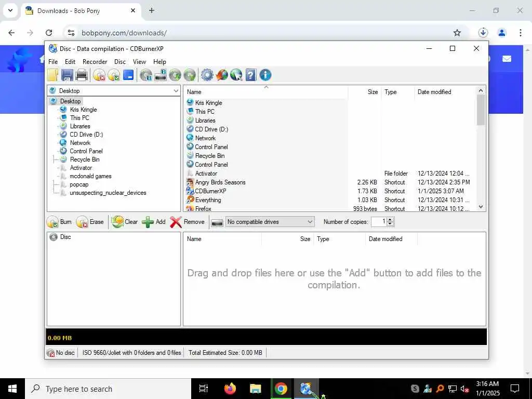
Task: Click file list scrollbar down arrow
Action: click(481, 207)
